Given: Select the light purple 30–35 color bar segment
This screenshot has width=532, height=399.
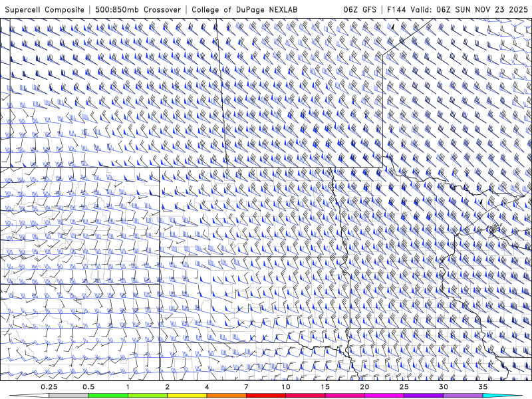Looking at the screenshot, I should 463,396.
